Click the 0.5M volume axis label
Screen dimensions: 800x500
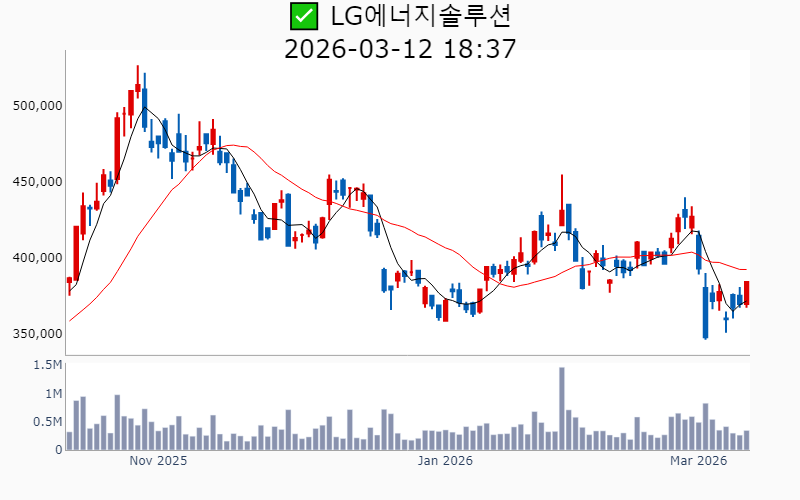tap(47, 422)
